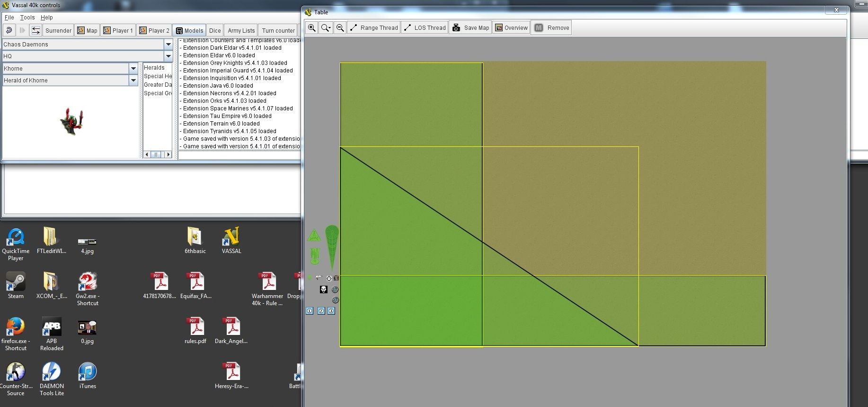Select the 'Greater Da' list row

coord(158,85)
